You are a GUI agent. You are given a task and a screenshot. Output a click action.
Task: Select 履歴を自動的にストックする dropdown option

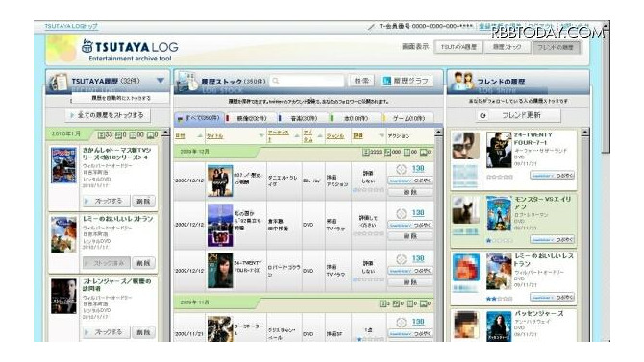(121, 98)
